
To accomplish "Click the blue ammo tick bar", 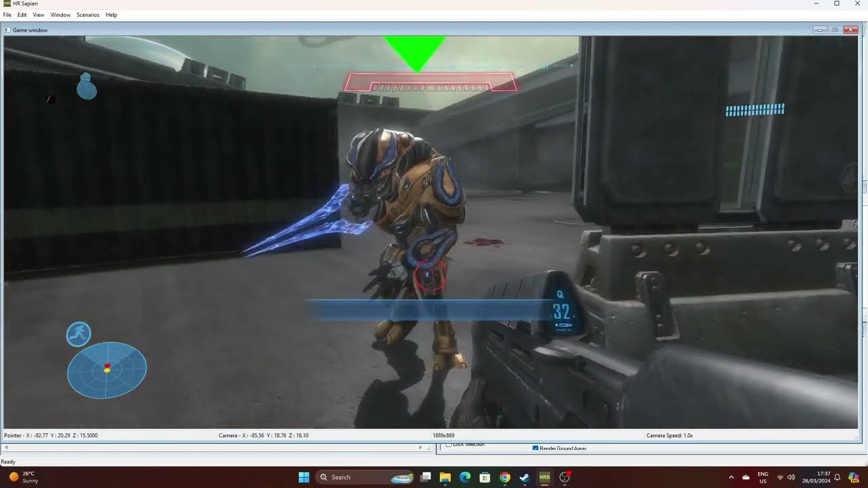I will click(755, 110).
